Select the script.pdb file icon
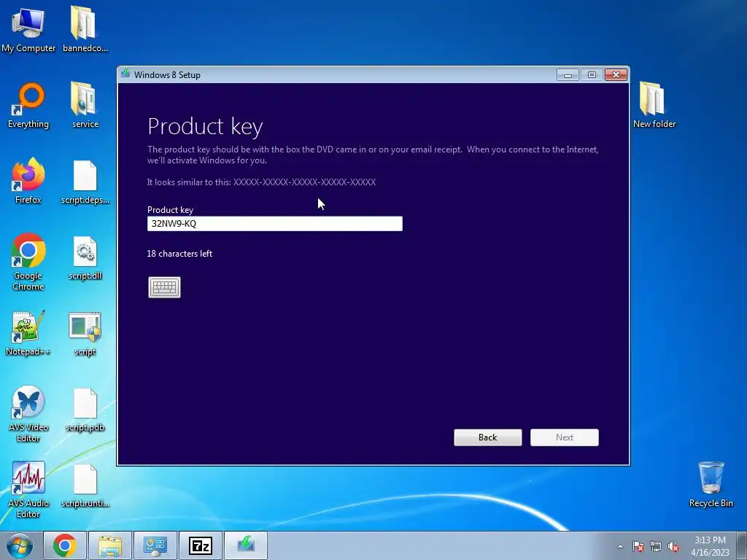747x560 pixels. coord(85,411)
